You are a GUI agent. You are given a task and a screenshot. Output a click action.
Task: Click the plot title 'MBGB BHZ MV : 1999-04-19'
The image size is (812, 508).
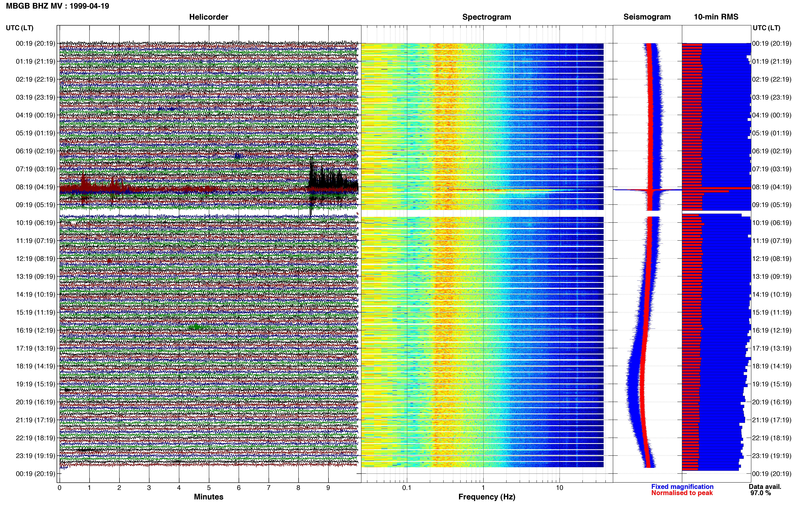(57, 6)
